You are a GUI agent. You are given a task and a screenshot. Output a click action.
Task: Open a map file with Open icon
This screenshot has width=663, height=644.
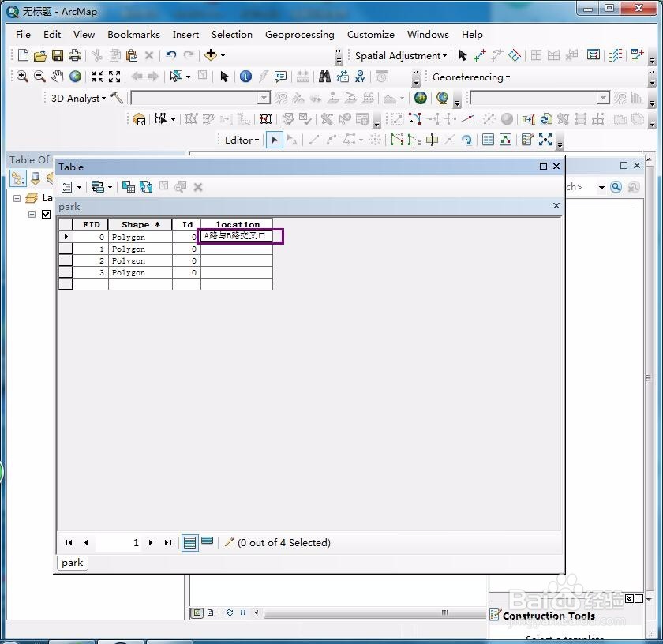tap(39, 55)
